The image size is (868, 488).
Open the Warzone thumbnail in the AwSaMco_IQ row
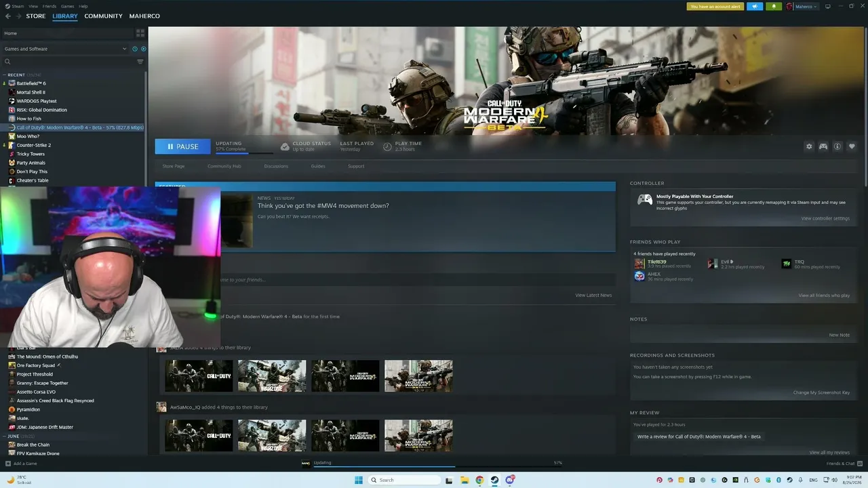pyautogui.click(x=272, y=436)
